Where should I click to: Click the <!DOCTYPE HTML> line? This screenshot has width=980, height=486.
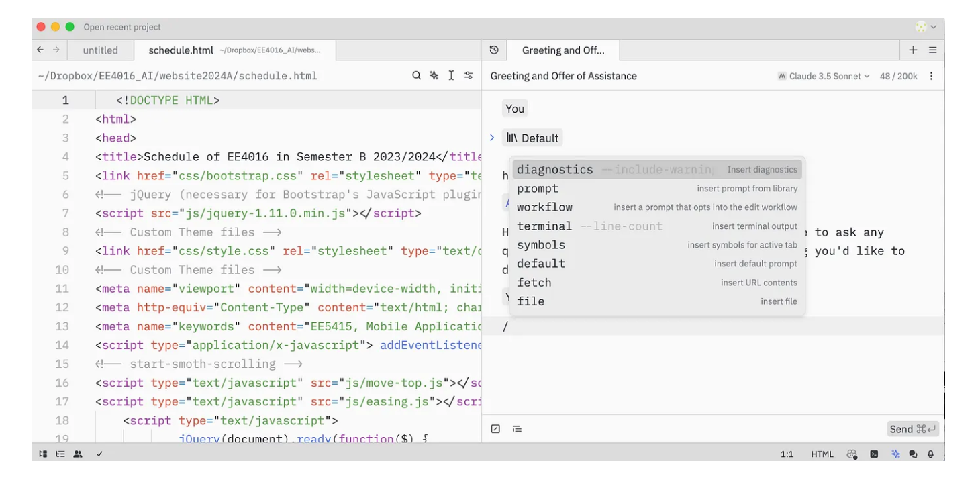coord(168,101)
